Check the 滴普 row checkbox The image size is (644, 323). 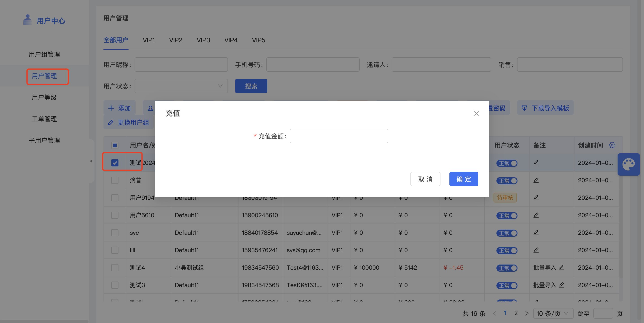115,180
